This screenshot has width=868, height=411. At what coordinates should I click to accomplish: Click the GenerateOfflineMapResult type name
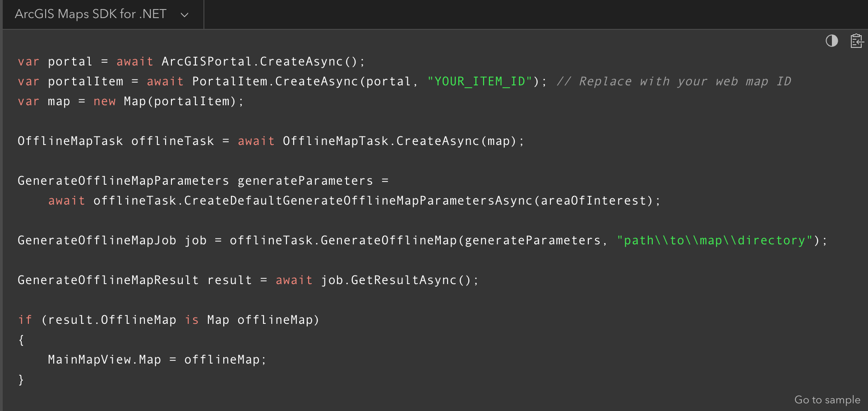[108, 280]
